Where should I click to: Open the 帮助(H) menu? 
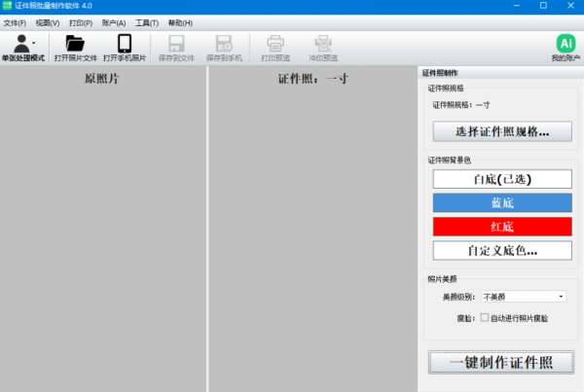[180, 23]
